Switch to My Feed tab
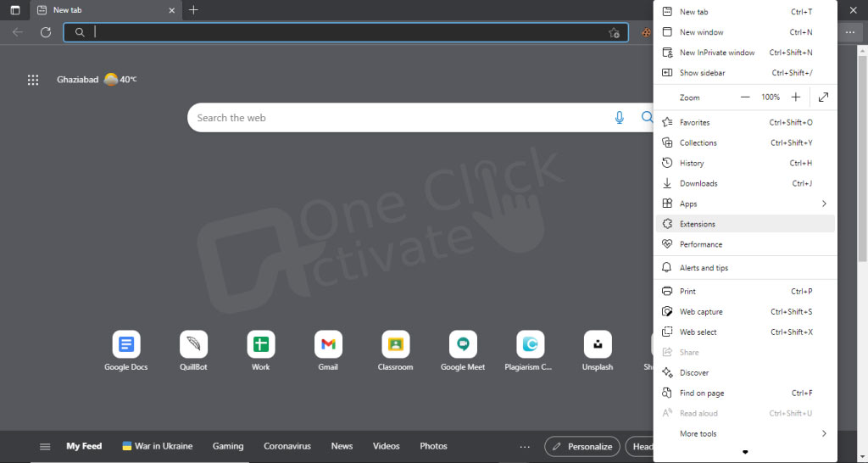This screenshot has height=463, width=868. coord(84,446)
